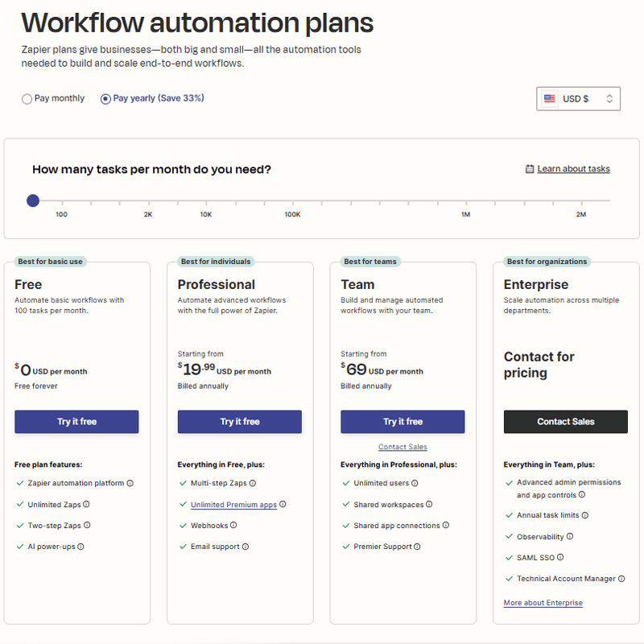Click info icon next to Advanced admin permissions
644x644 pixels.
pos(582,494)
